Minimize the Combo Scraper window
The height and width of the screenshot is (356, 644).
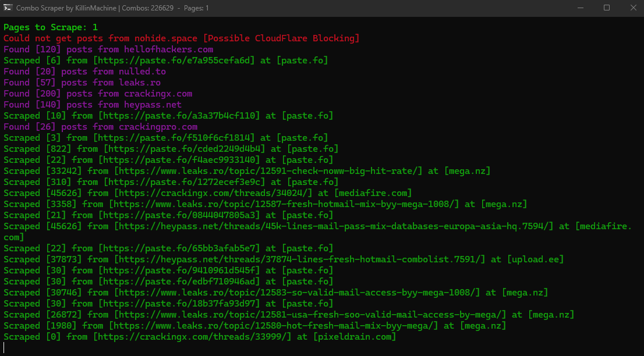[x=581, y=8]
